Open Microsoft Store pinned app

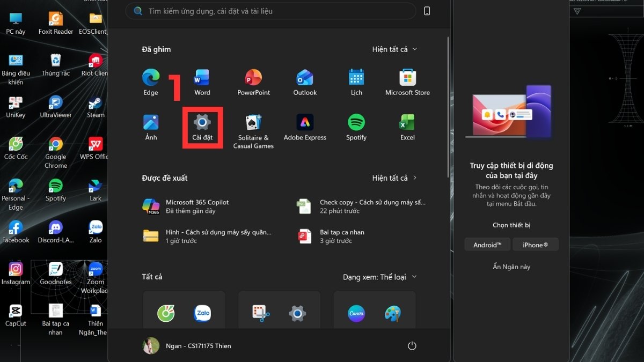(407, 82)
